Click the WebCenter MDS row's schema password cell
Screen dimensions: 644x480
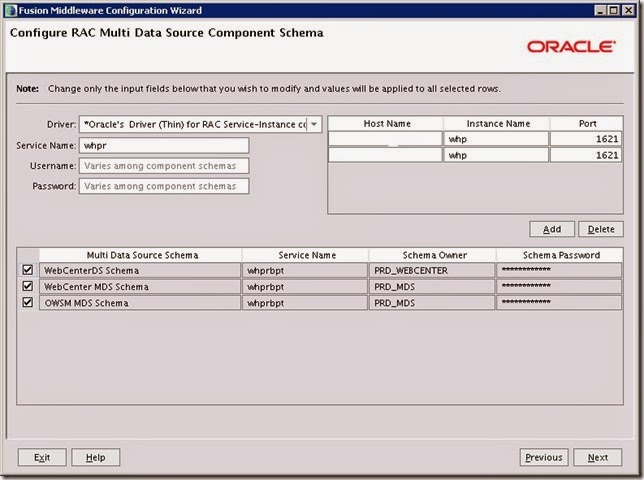pyautogui.click(x=559, y=286)
